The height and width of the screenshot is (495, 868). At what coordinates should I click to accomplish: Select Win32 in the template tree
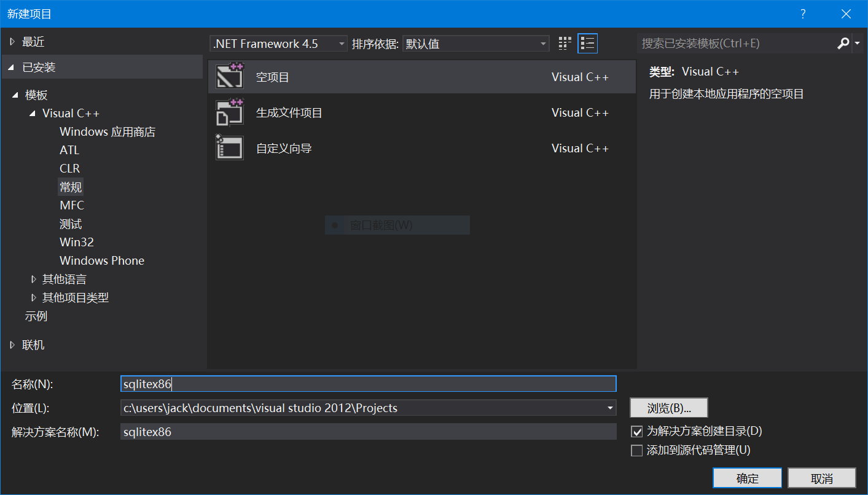(77, 242)
